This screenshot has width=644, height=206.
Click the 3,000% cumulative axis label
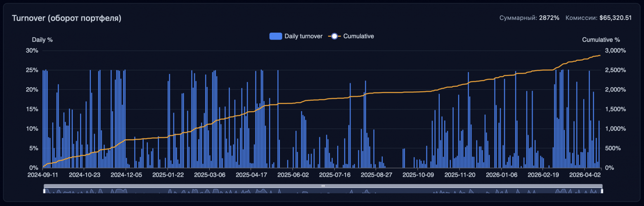pyautogui.click(x=616, y=50)
